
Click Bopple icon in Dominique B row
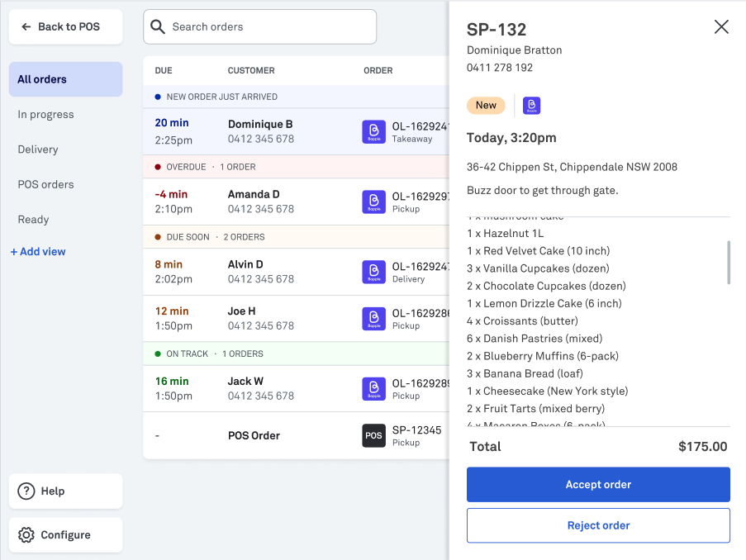(374, 132)
